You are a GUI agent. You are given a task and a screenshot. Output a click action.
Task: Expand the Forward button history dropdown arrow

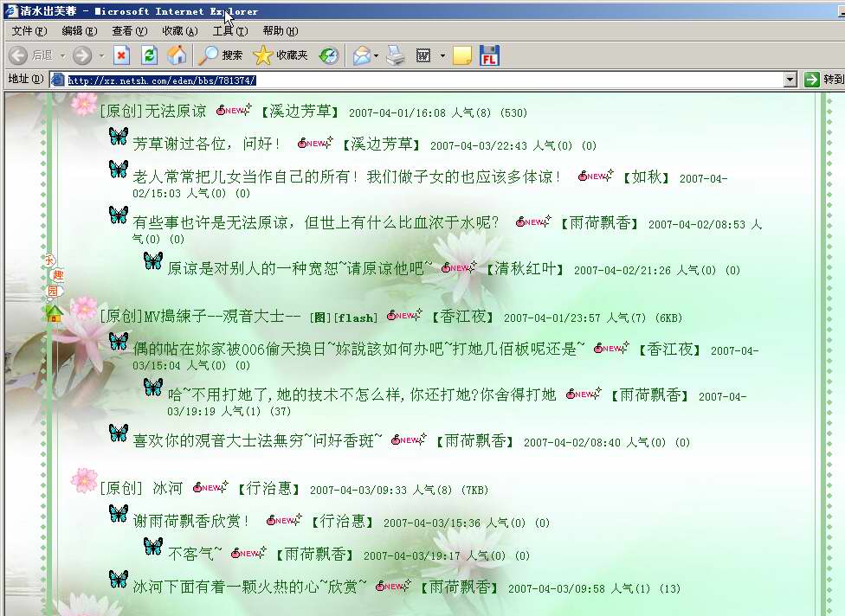click(x=101, y=55)
